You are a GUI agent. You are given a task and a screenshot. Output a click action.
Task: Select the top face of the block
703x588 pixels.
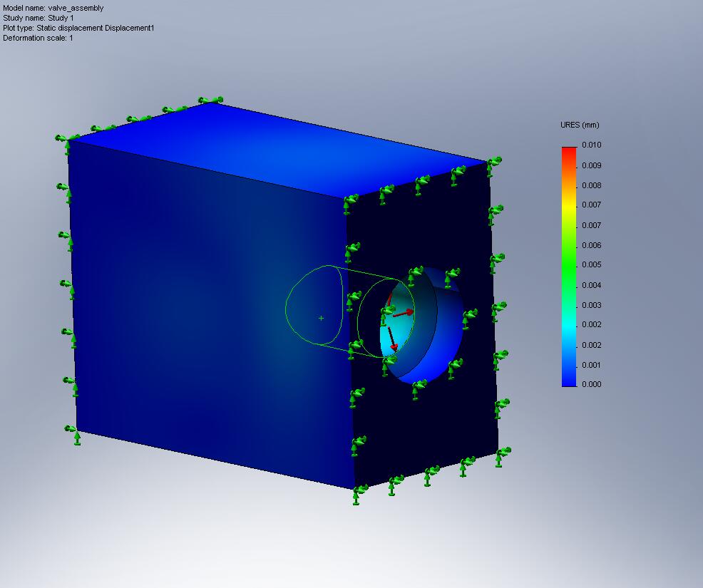coord(278,148)
